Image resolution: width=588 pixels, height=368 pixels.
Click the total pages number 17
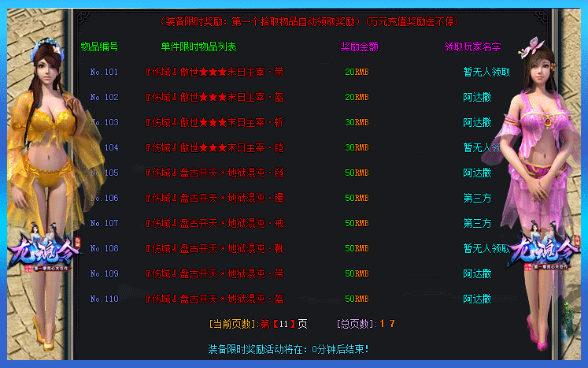[x=386, y=324]
